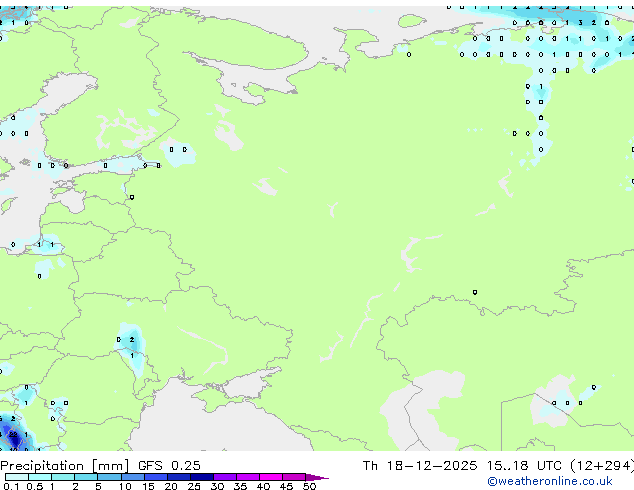Click legend scale label '0.1'
634x490 pixels.
[x=11, y=486]
